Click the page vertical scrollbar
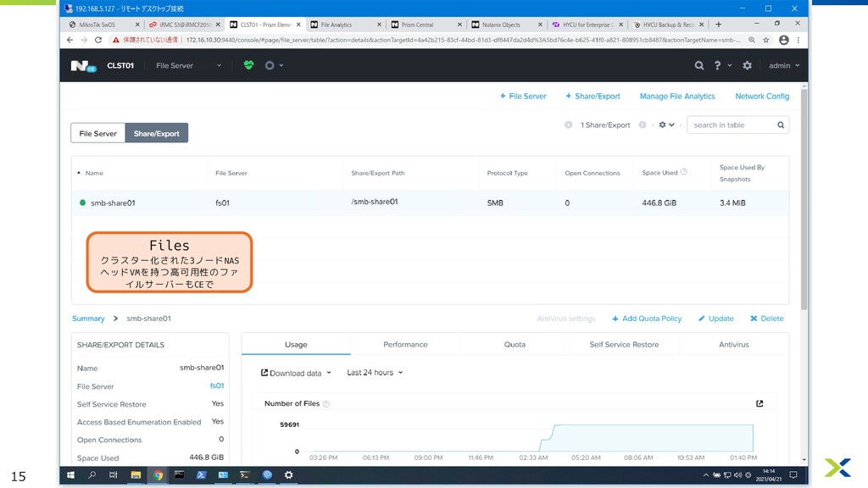Viewport: 868px width, 488px height. (x=804, y=199)
